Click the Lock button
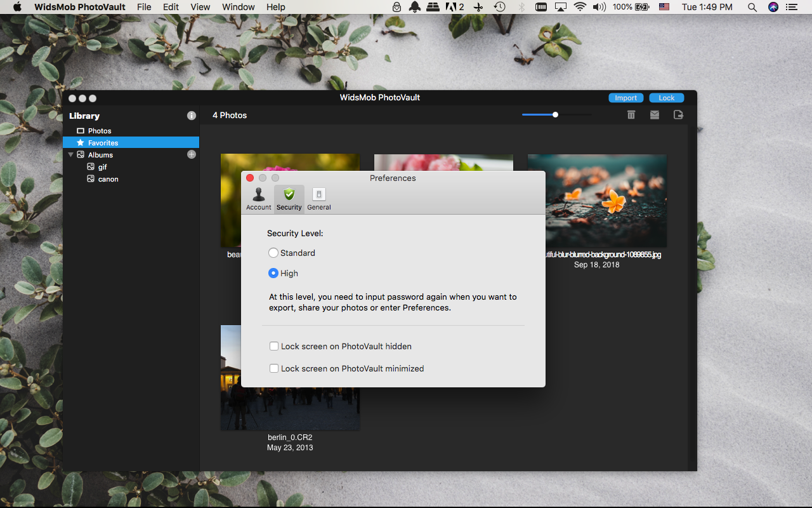This screenshot has height=508, width=812. (667, 98)
